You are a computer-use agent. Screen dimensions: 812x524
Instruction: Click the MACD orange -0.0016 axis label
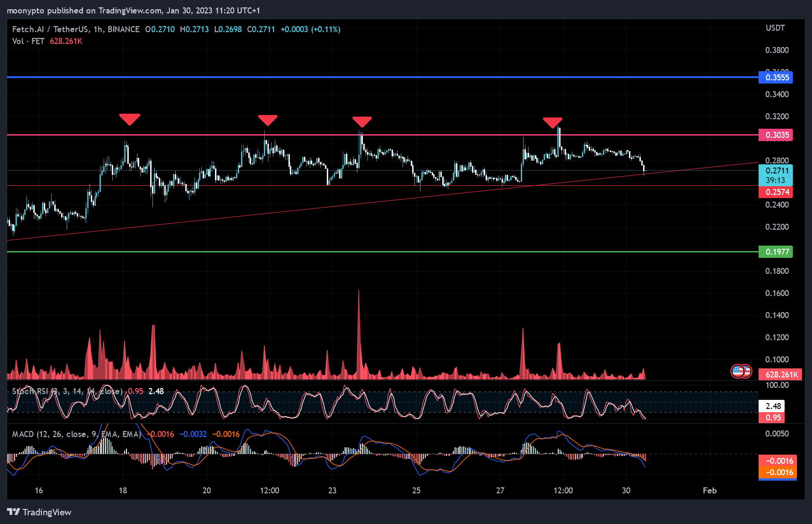click(x=778, y=472)
